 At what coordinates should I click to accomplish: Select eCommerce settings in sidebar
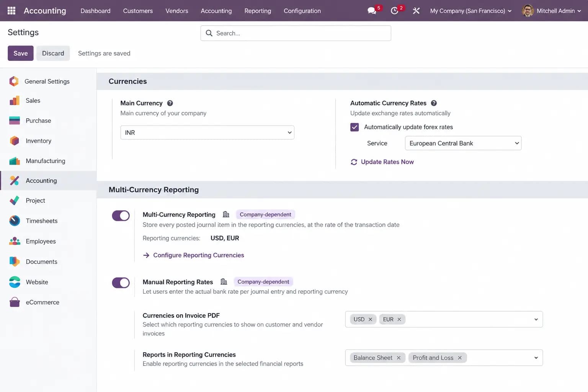click(48, 302)
